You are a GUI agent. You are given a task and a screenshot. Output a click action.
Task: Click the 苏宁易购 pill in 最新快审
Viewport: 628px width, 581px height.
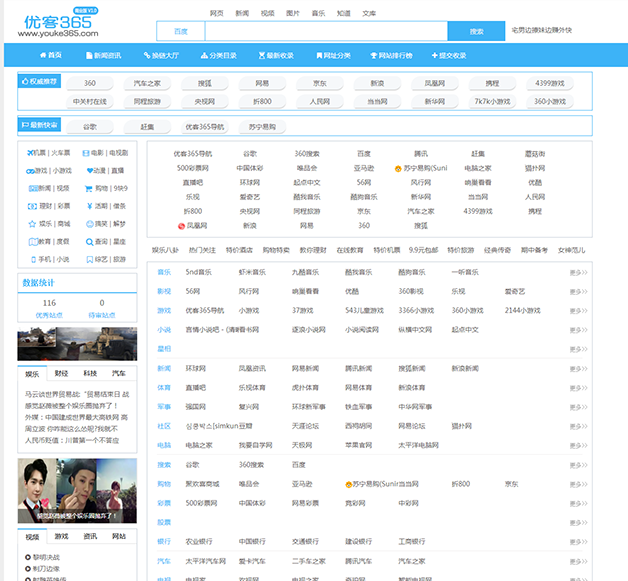coord(262,127)
